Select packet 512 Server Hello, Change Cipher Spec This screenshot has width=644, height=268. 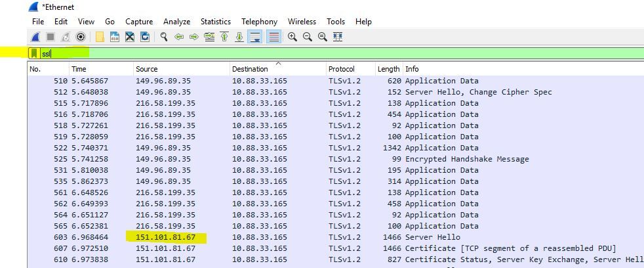336,92
